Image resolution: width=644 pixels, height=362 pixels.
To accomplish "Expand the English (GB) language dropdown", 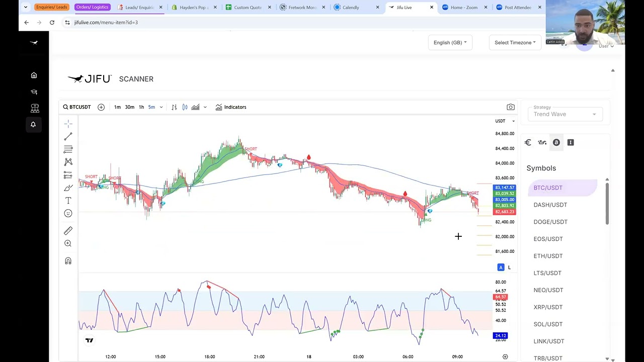I will [450, 43].
